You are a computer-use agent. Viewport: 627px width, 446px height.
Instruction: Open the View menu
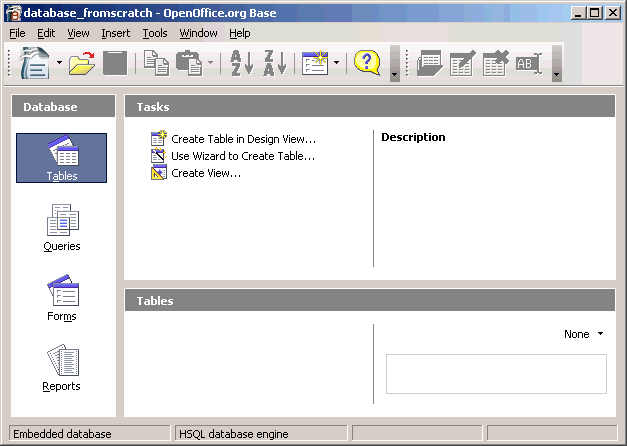click(78, 33)
